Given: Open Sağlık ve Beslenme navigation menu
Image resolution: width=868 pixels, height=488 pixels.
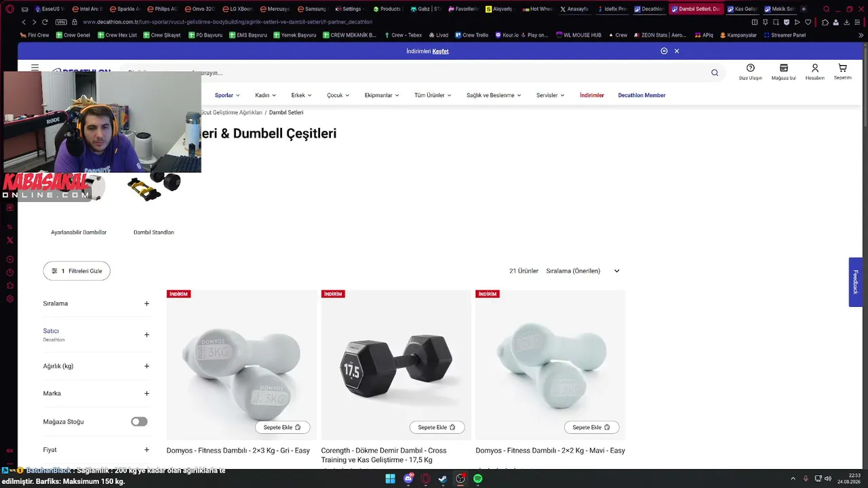Looking at the screenshot, I should coord(494,96).
